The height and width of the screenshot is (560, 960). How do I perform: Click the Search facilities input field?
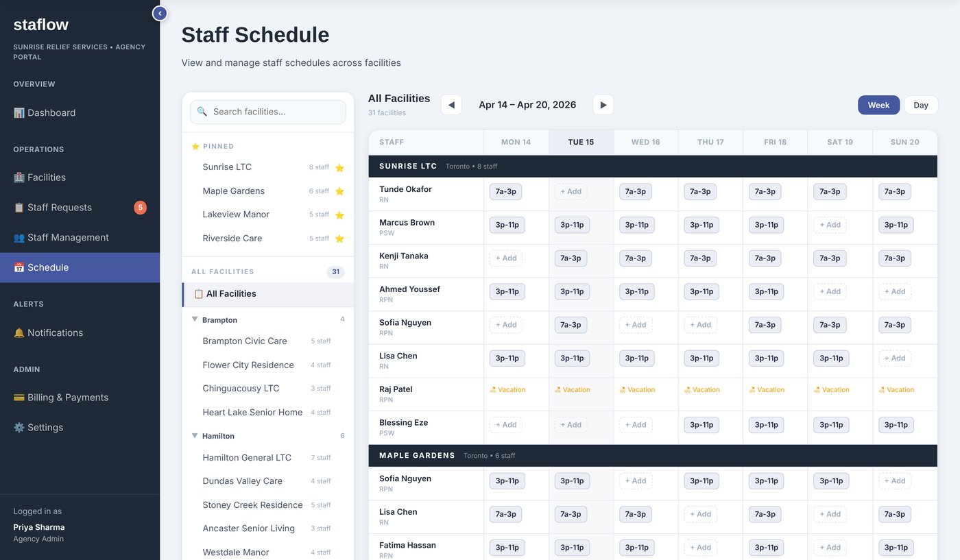click(x=268, y=112)
